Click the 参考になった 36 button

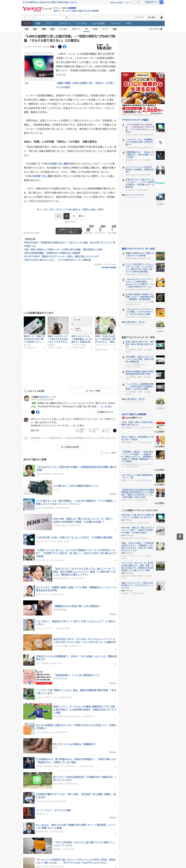(105, 412)
